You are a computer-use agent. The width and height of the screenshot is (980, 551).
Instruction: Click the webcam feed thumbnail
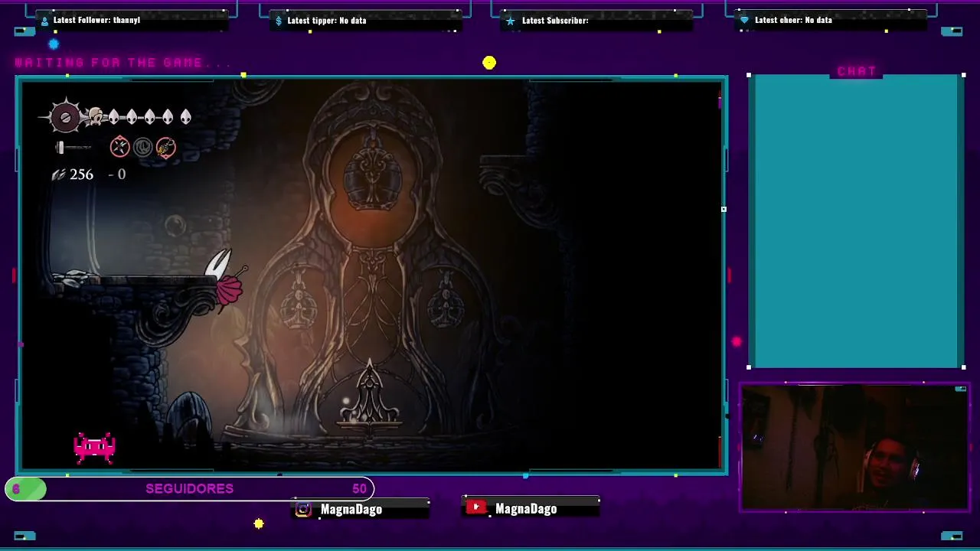[854, 448]
